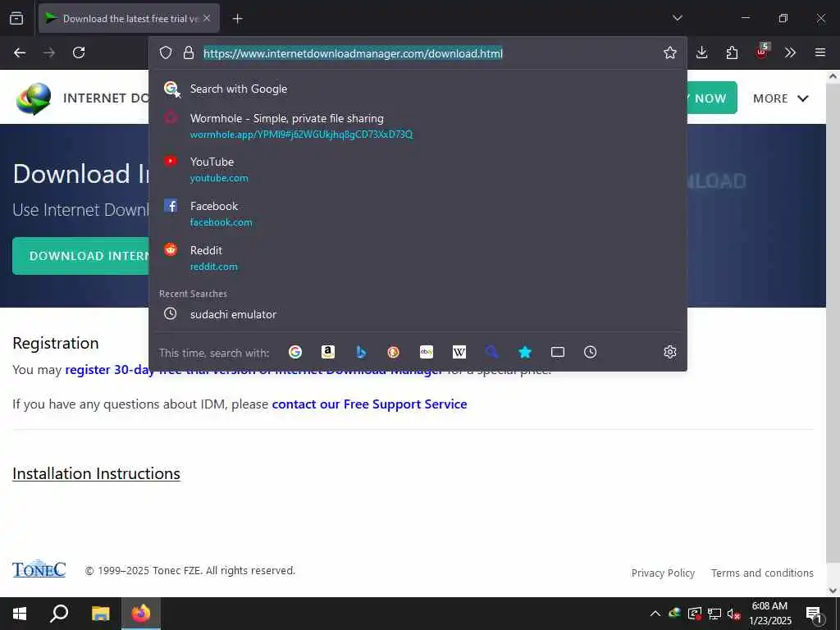840x630 pixels.
Task: Open the Downloads panel icon
Action: tap(702, 52)
